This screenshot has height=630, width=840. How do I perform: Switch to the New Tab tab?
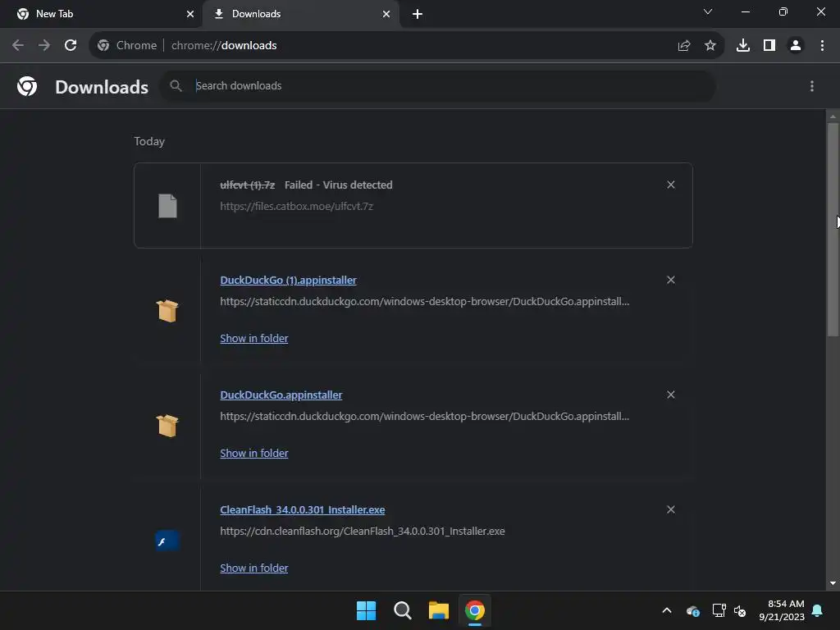coord(101,14)
